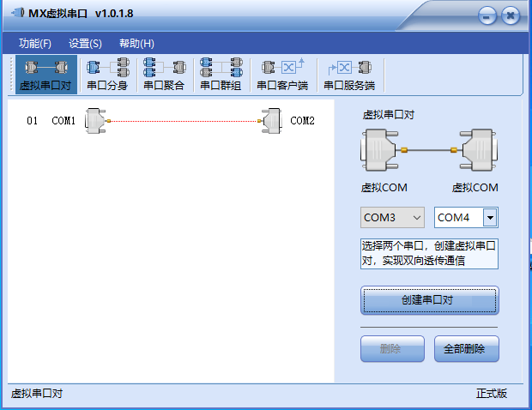The image size is (532, 410).
Task: Select the 01 COM1–COM2 pair row
Action: (170, 121)
